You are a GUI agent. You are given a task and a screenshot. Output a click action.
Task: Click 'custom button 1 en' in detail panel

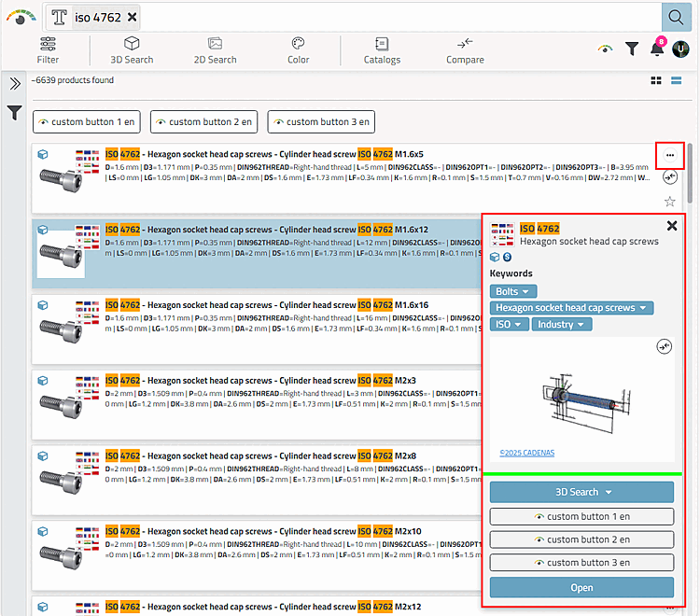click(581, 516)
